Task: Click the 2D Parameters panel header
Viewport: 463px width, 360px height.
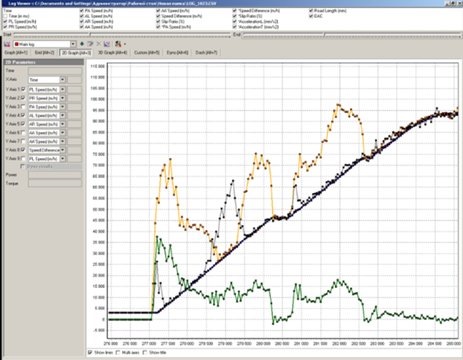Action: 43,62
